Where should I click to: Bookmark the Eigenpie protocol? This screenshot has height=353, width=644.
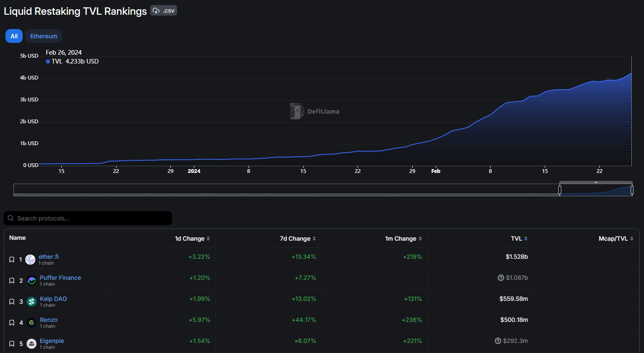[x=12, y=343]
